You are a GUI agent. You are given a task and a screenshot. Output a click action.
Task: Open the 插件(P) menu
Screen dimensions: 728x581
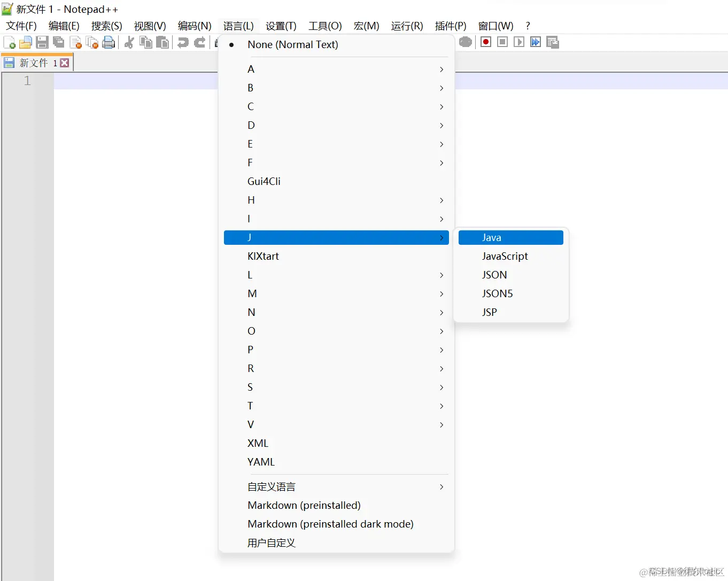pyautogui.click(x=451, y=26)
